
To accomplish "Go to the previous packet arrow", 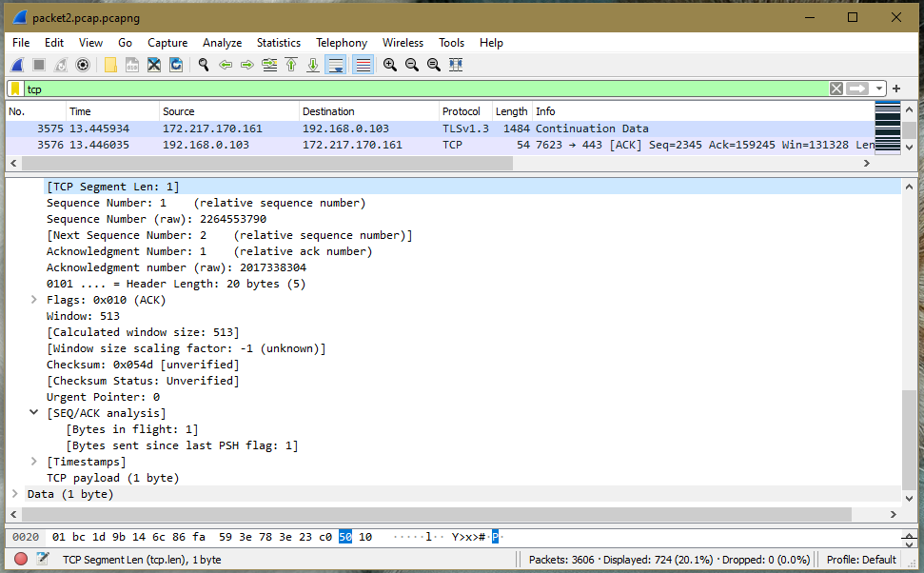I will 226,65.
